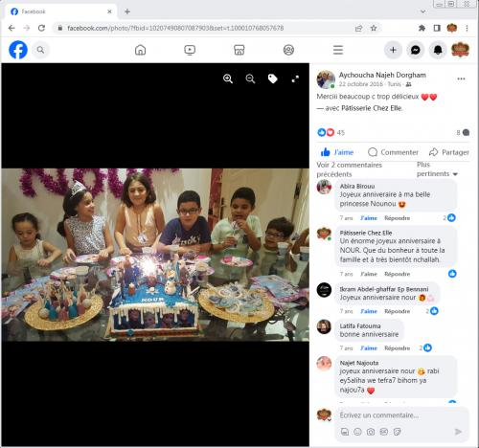
Task: Like Ikram Abdel-ghaffar Ep Bennani's comment
Action: tap(369, 311)
